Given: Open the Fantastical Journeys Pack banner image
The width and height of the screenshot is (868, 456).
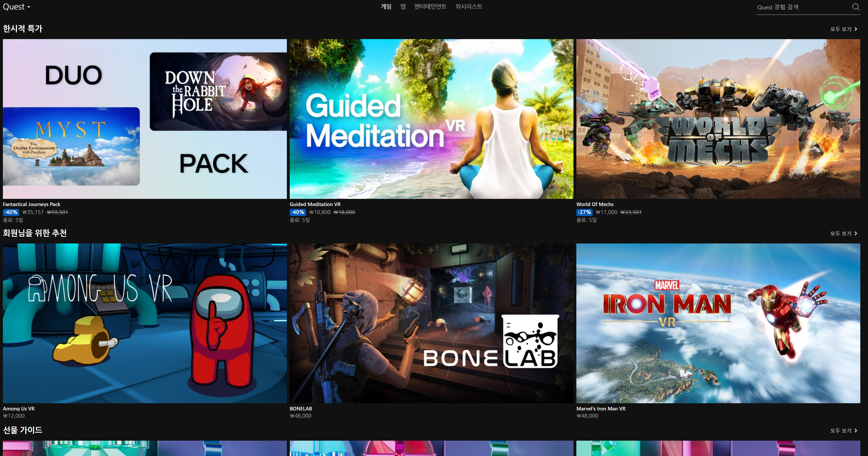Looking at the screenshot, I should pos(145,119).
